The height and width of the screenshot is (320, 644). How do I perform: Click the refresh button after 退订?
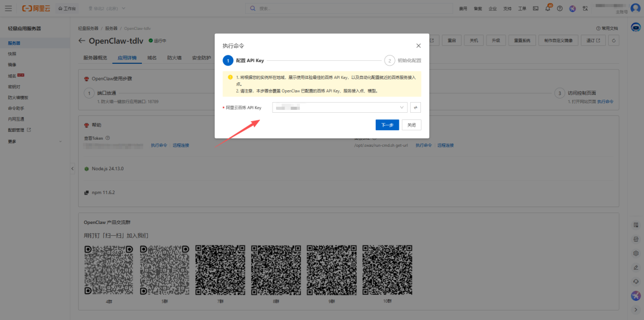click(x=614, y=41)
